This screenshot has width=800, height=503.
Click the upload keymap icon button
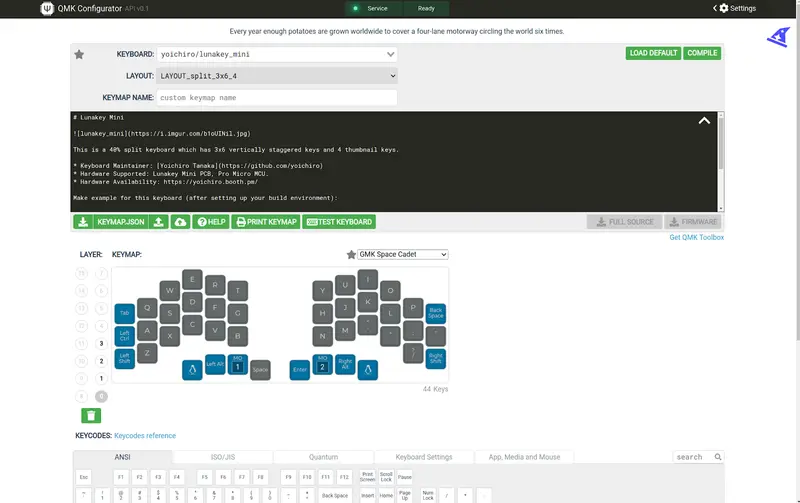(x=159, y=222)
